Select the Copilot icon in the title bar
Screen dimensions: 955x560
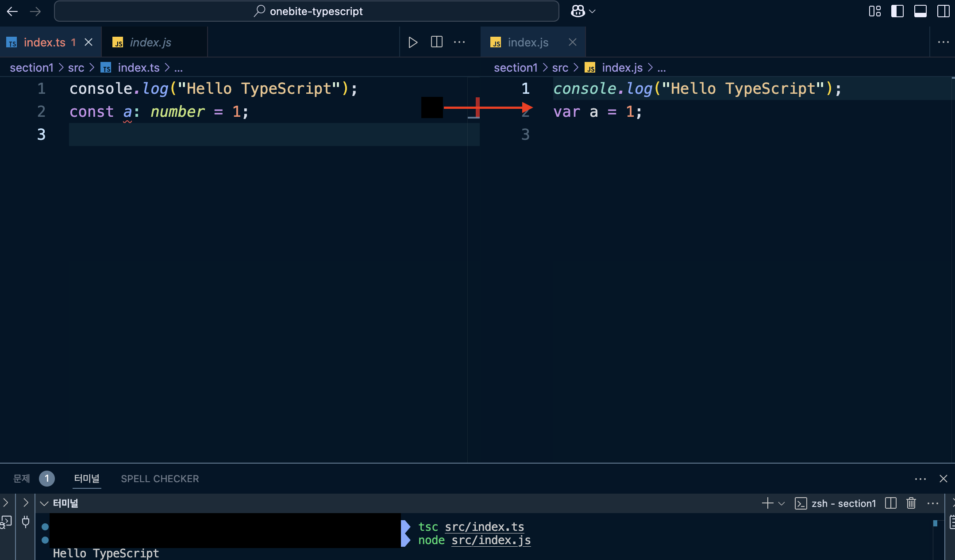click(x=578, y=11)
